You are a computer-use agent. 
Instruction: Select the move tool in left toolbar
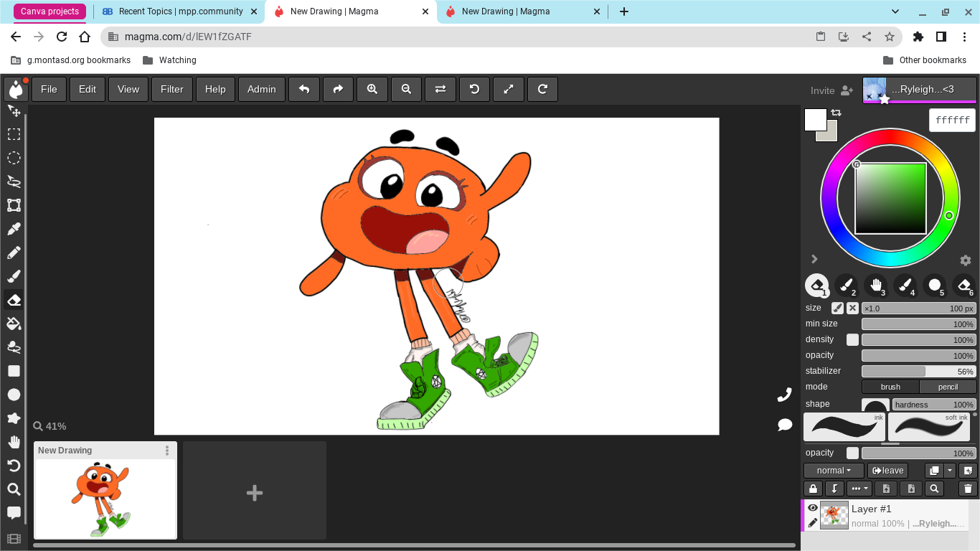14,110
